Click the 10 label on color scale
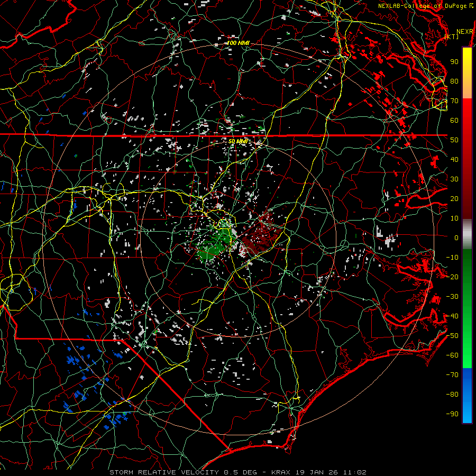The width and height of the screenshot is (476, 476). point(454,218)
